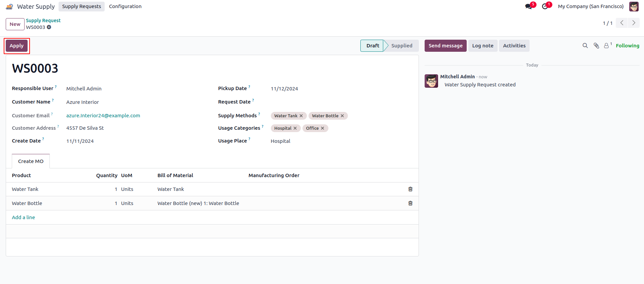Open the Configuration menu
Screen dimensions: 644x284
125,6
